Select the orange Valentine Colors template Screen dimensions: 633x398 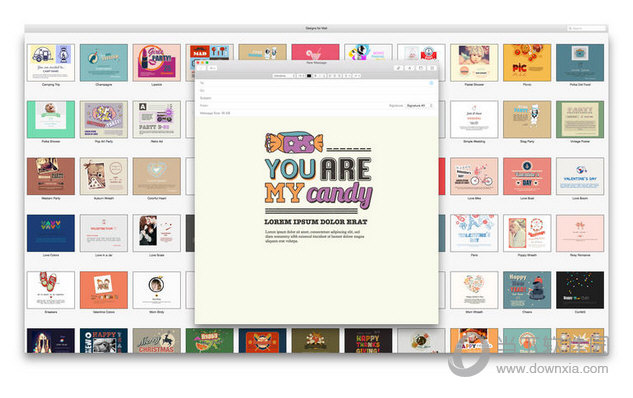[x=104, y=290]
